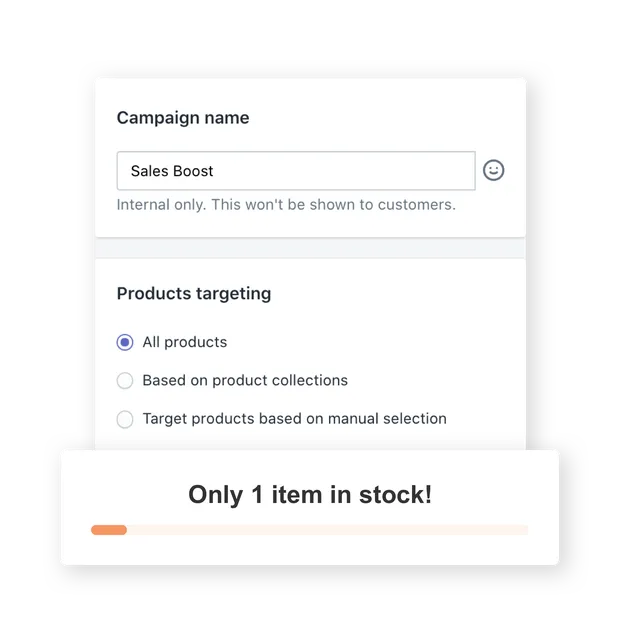Select the All products radio button
The width and height of the screenshot is (620, 620).
point(125,342)
